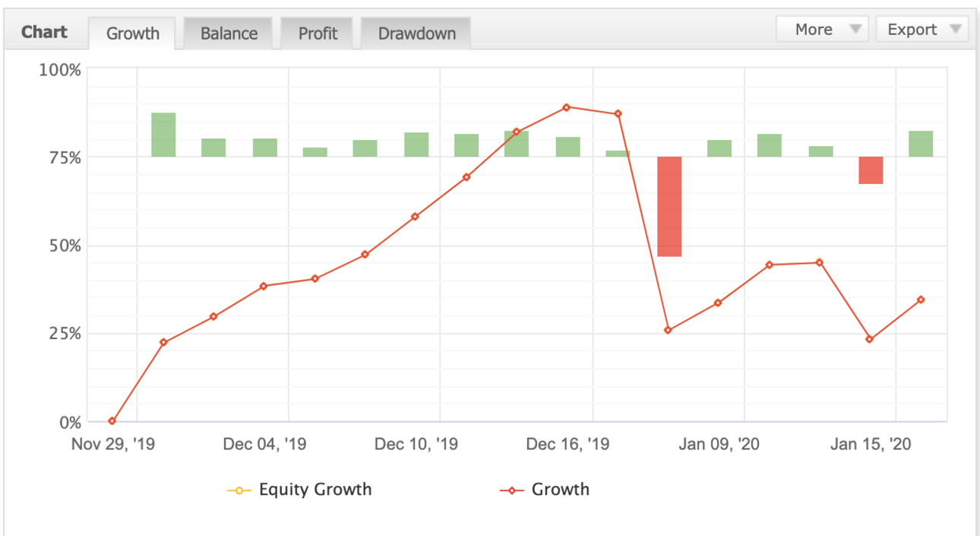Screen dimensions: 980x536
Task: Open the Export dropdown menu
Action: (x=922, y=29)
